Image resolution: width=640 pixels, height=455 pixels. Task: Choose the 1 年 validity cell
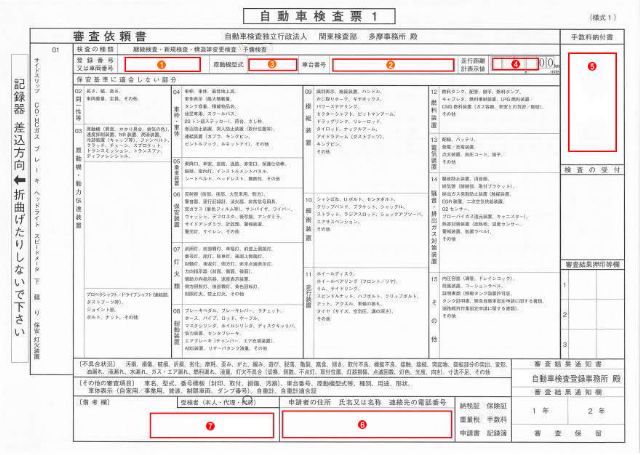tap(540, 411)
